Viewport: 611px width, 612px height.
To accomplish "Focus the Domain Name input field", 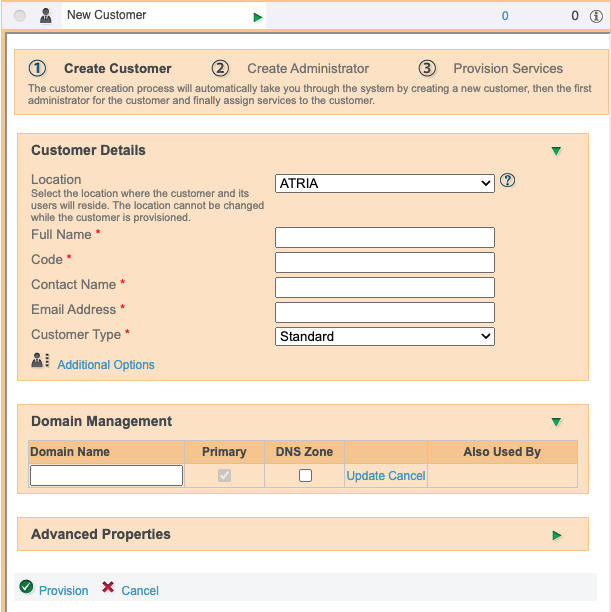I will (106, 475).
